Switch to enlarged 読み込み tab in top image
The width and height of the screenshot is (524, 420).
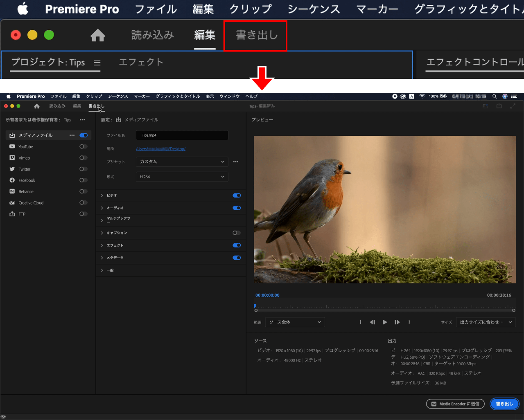point(153,35)
